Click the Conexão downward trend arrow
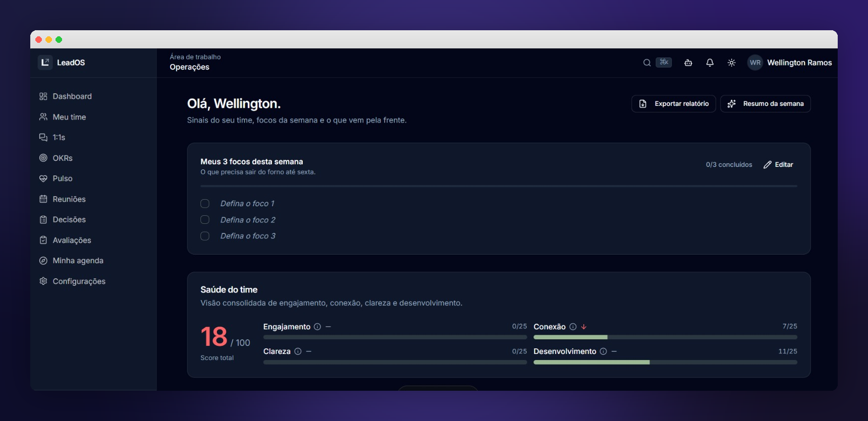The width and height of the screenshot is (868, 421). click(584, 327)
